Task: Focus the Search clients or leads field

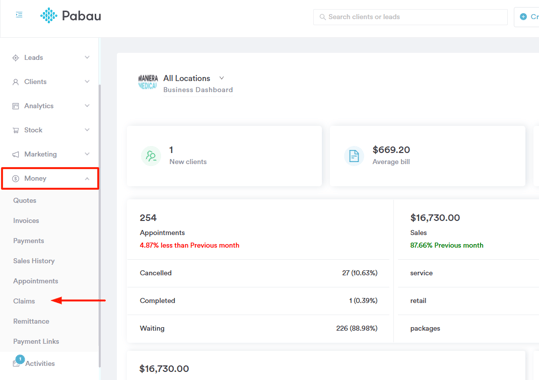Action: click(410, 17)
